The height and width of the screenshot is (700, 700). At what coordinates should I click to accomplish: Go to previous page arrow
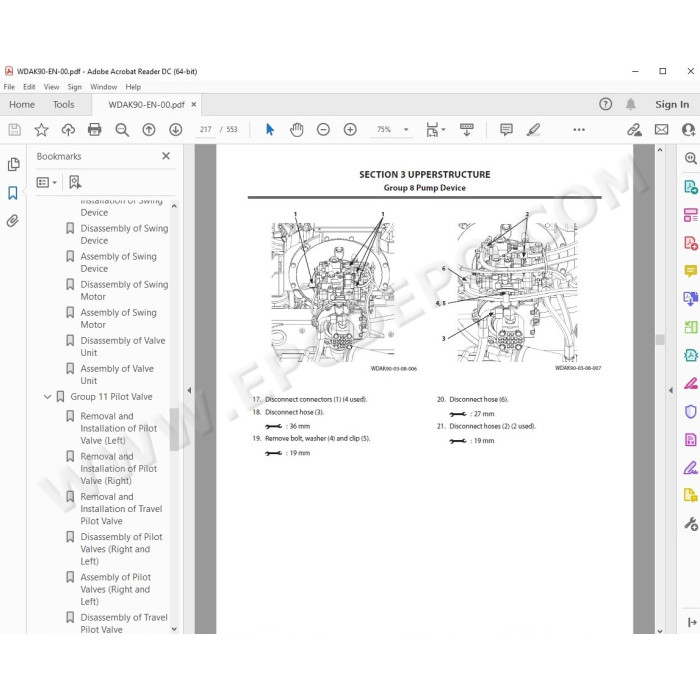149,130
